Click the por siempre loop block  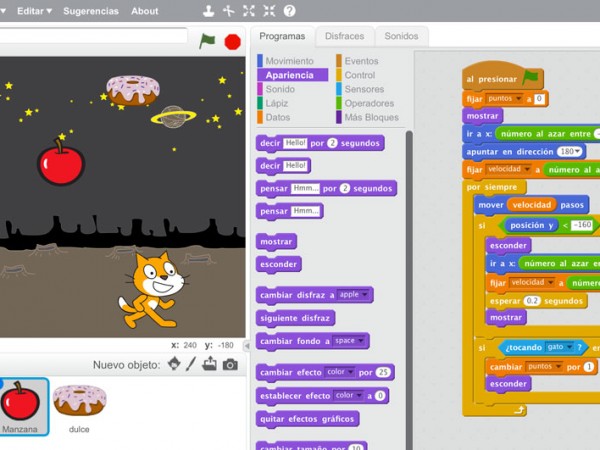click(x=494, y=188)
